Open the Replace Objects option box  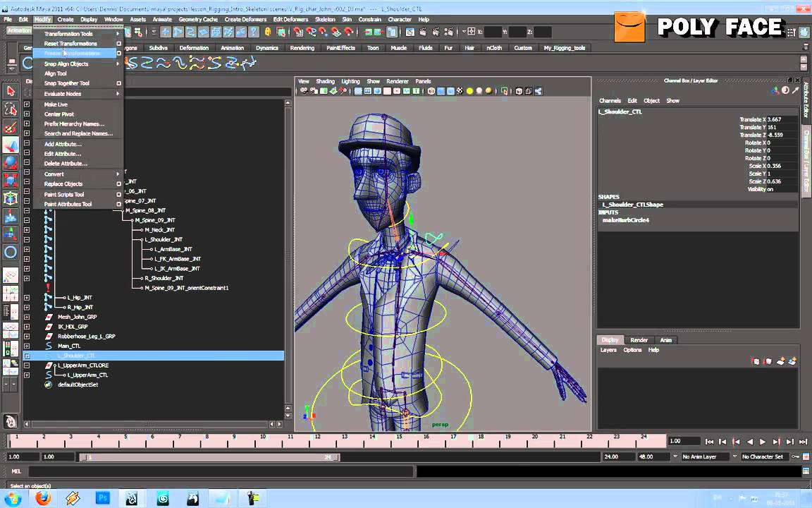pos(118,184)
